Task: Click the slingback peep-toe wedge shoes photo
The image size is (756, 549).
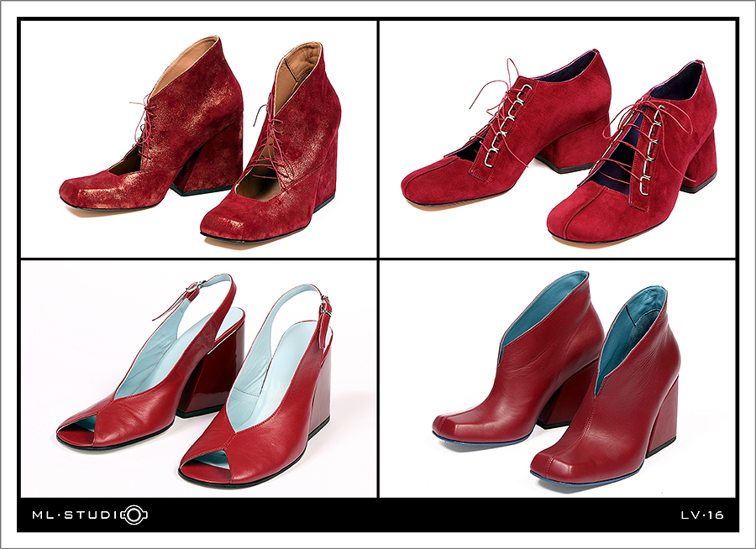Action: [198, 379]
